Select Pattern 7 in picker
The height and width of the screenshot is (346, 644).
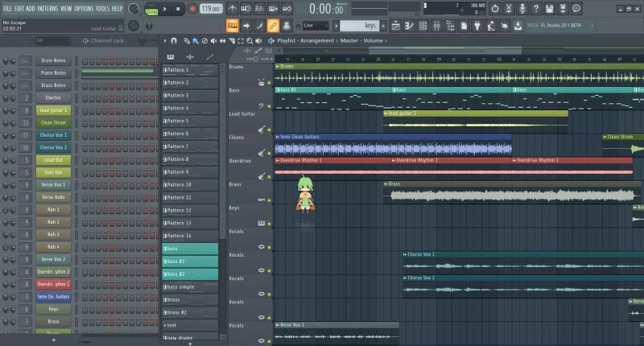click(190, 146)
